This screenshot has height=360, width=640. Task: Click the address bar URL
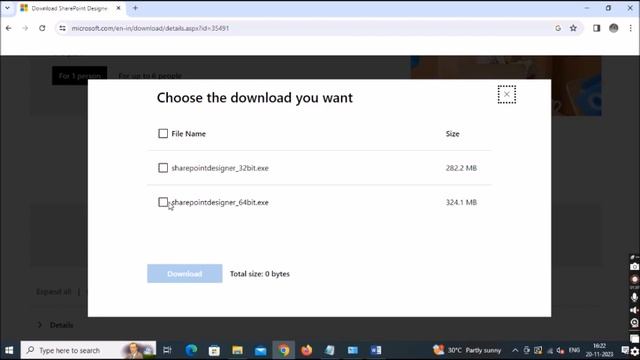point(150,28)
